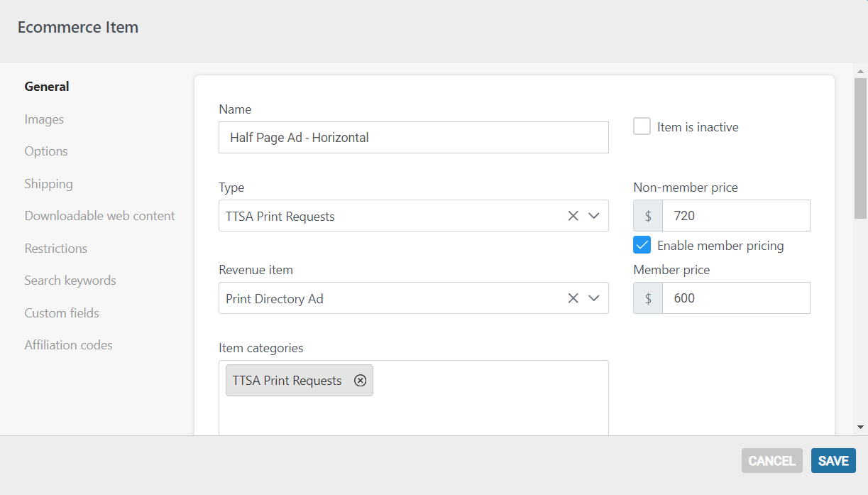
Task: Open the Images section
Action: [x=44, y=119]
